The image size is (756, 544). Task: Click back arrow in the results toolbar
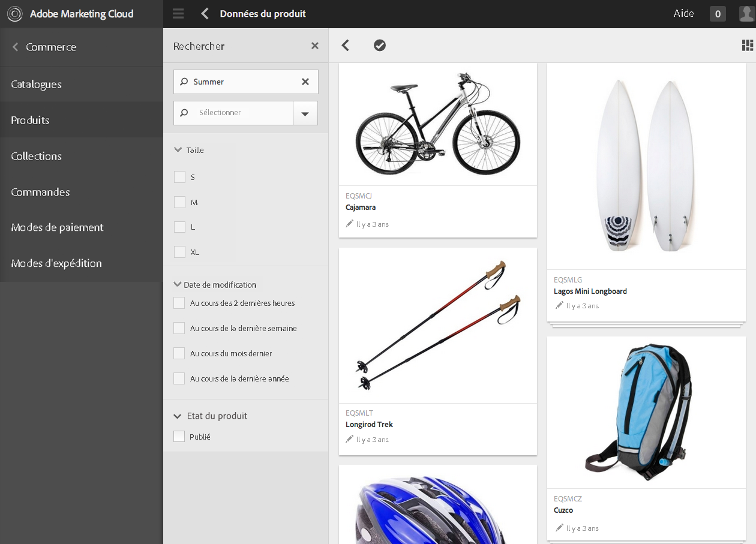coord(345,45)
